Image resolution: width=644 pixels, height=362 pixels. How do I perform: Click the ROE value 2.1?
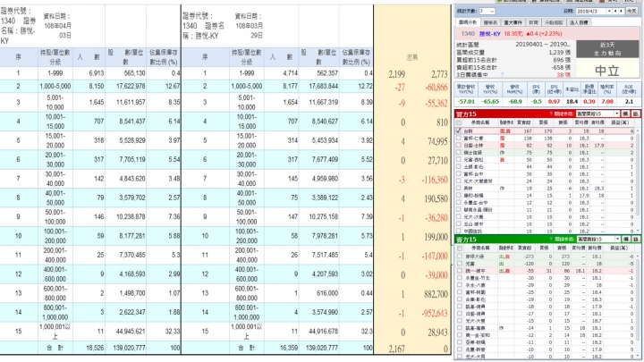tap(629, 101)
